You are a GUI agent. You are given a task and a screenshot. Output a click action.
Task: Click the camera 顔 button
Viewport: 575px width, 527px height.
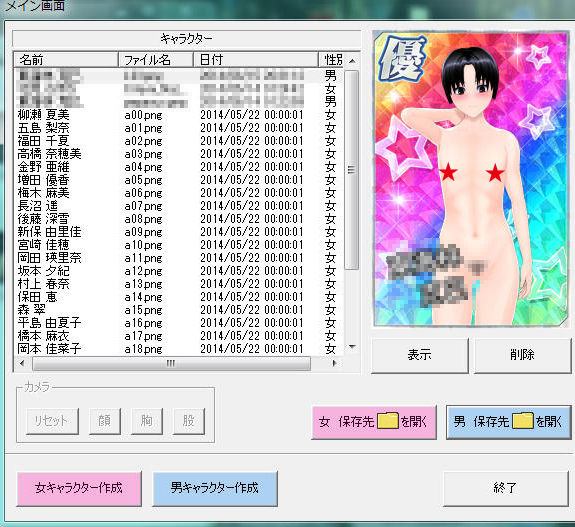[105, 421]
